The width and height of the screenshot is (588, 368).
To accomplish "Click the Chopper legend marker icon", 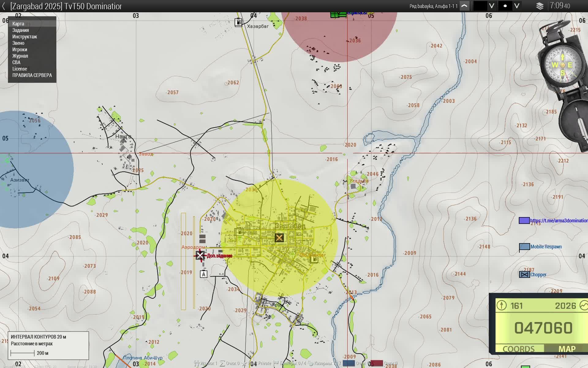I will pyautogui.click(x=524, y=274).
